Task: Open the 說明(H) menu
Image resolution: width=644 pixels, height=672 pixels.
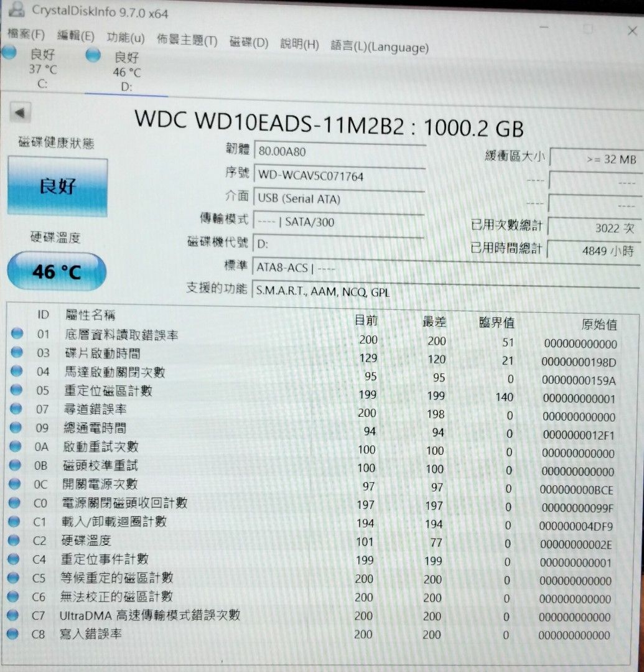Action: [x=299, y=44]
